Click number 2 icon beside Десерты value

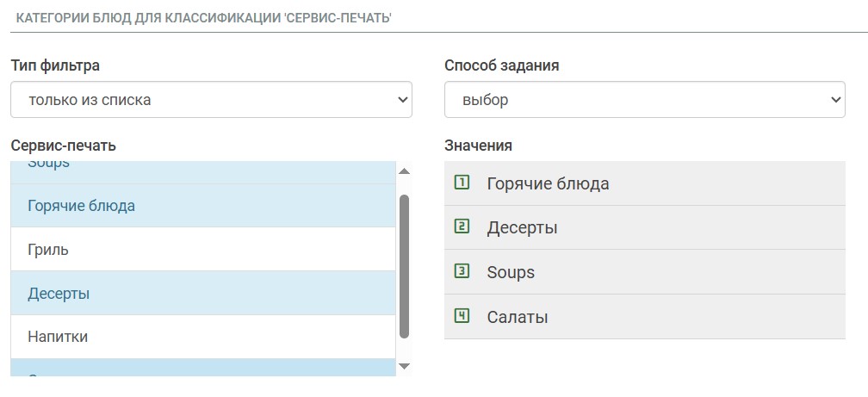coord(462,227)
